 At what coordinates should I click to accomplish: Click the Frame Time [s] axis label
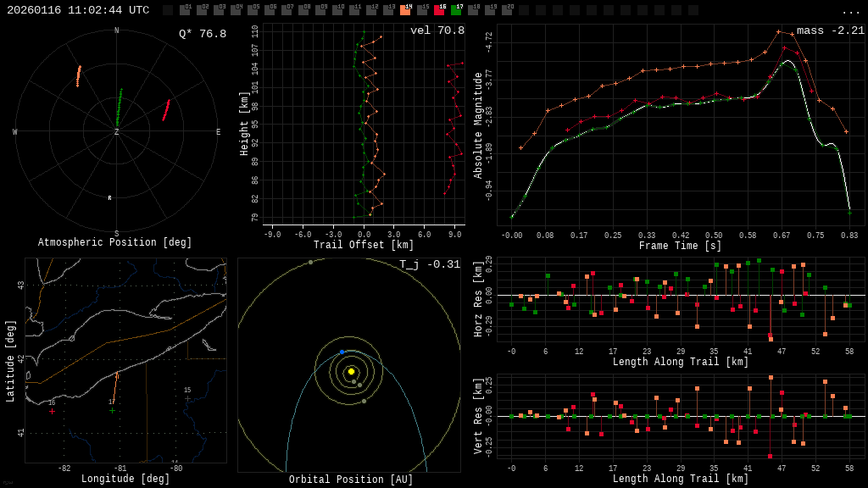(680, 246)
